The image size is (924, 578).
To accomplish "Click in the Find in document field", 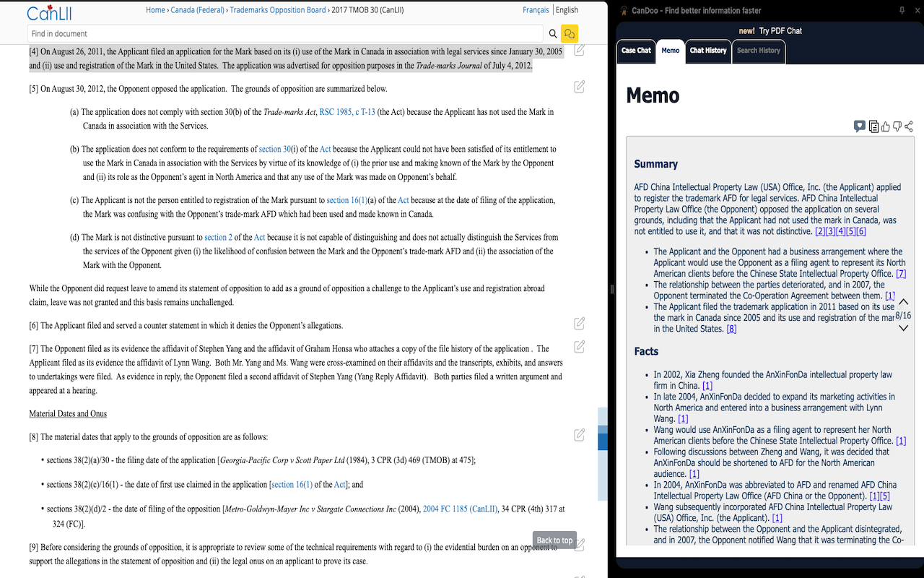I will pos(285,33).
